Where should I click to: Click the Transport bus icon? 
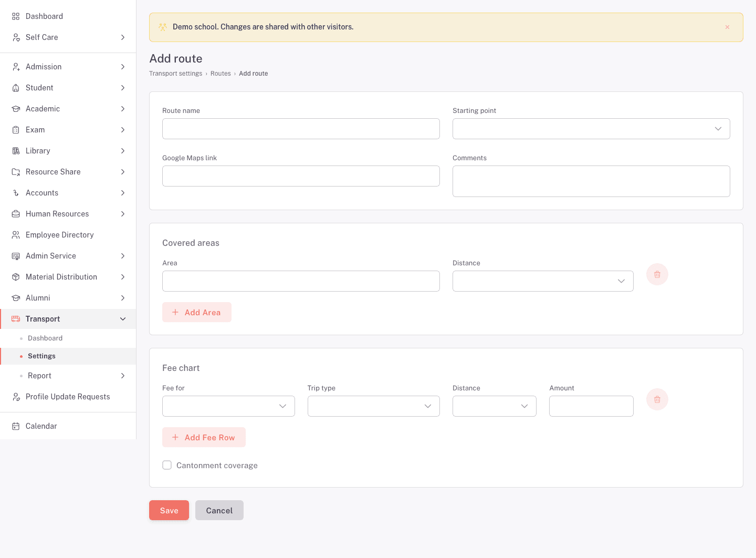(16, 319)
